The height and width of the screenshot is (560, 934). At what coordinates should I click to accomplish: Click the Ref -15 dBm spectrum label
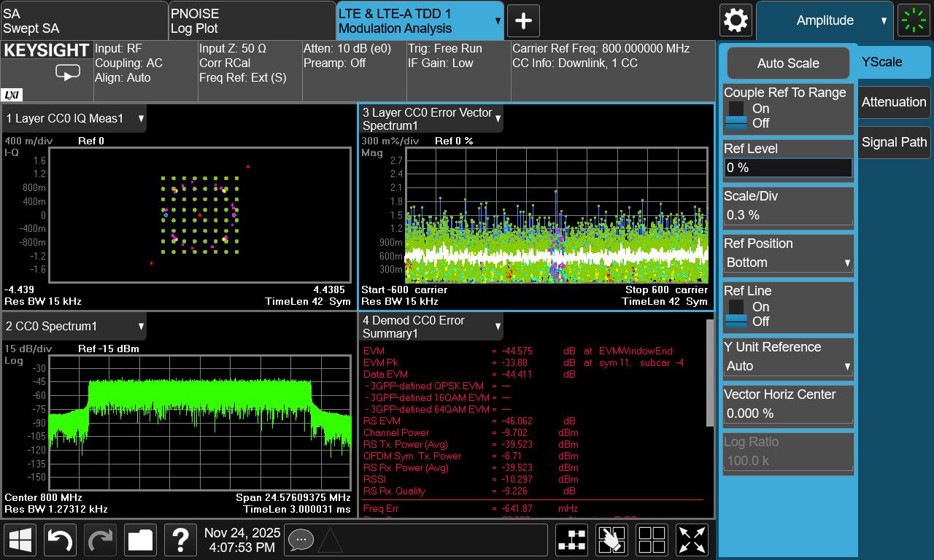tap(109, 349)
